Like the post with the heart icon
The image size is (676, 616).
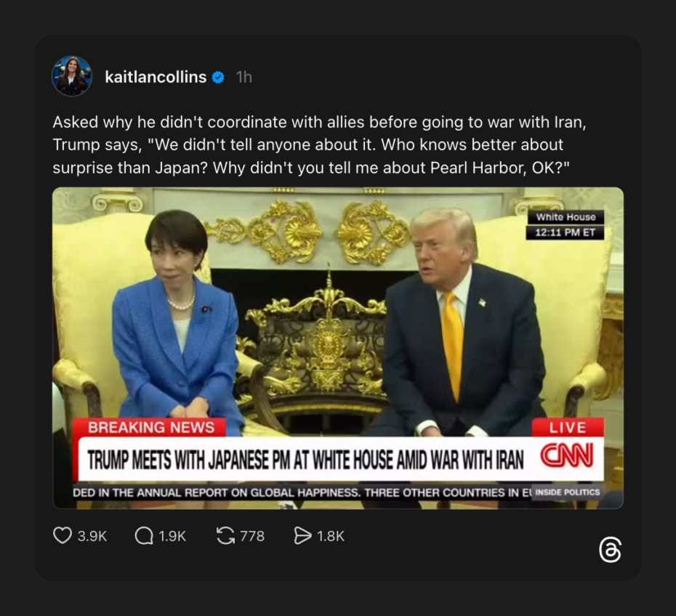point(63,536)
